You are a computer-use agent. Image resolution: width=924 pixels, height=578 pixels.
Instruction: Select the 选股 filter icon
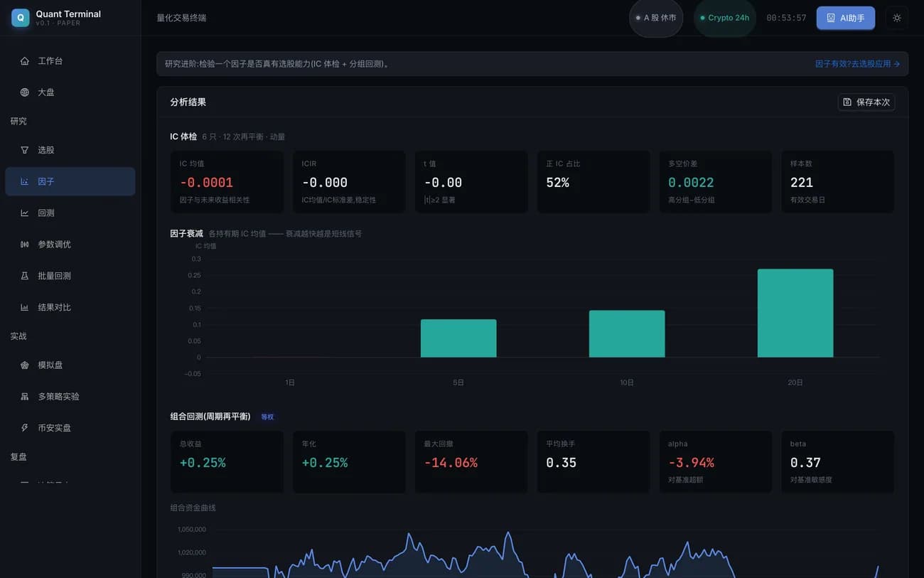pos(25,150)
